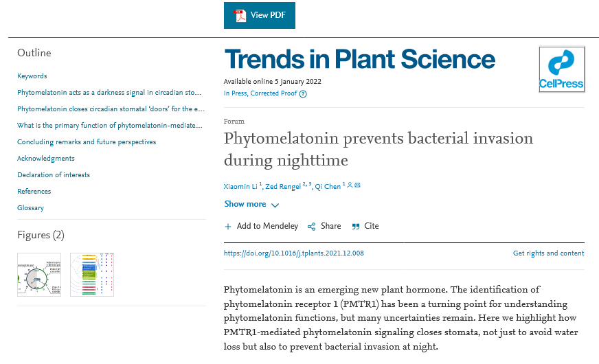Click the Share icon
Image resolution: width=599 pixels, height=364 pixels.
click(x=312, y=227)
